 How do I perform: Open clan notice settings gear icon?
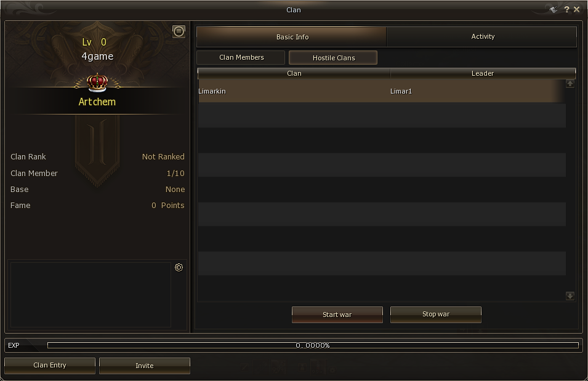click(x=179, y=267)
